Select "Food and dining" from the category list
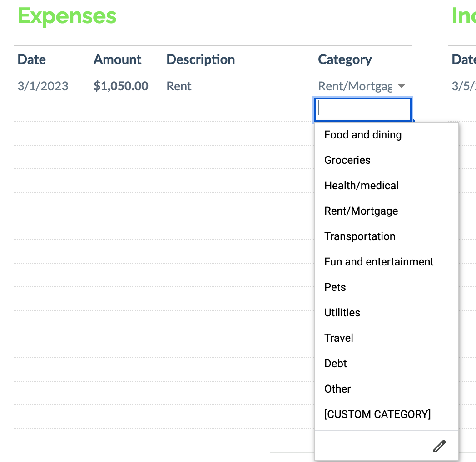Image resolution: width=476 pixels, height=462 pixels. (x=362, y=134)
